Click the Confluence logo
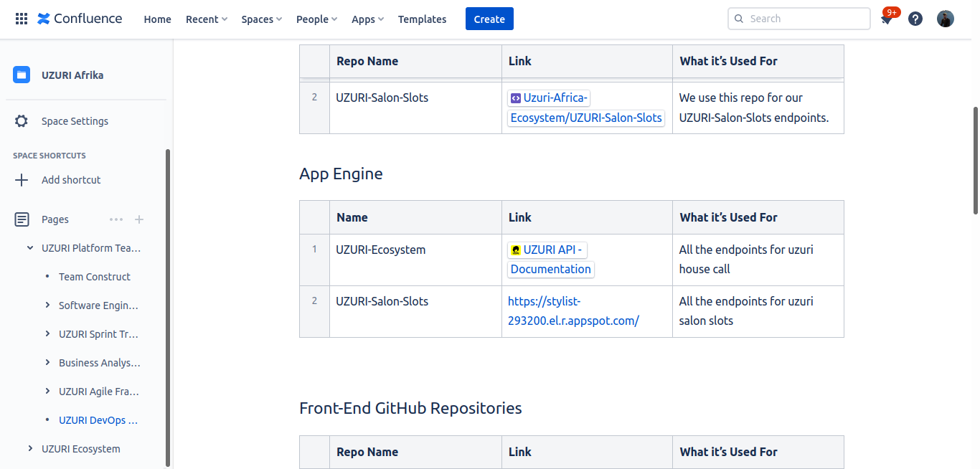The image size is (980, 469). click(x=79, y=19)
